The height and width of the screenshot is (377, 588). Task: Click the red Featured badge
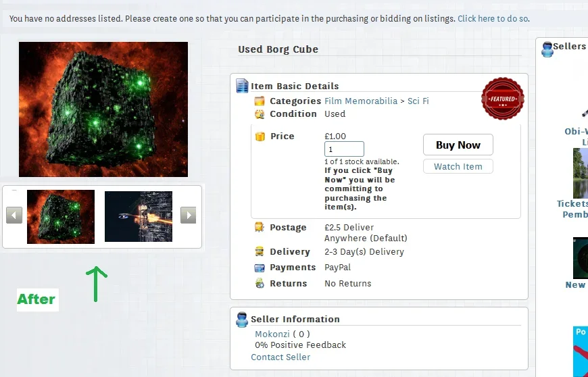pos(502,99)
